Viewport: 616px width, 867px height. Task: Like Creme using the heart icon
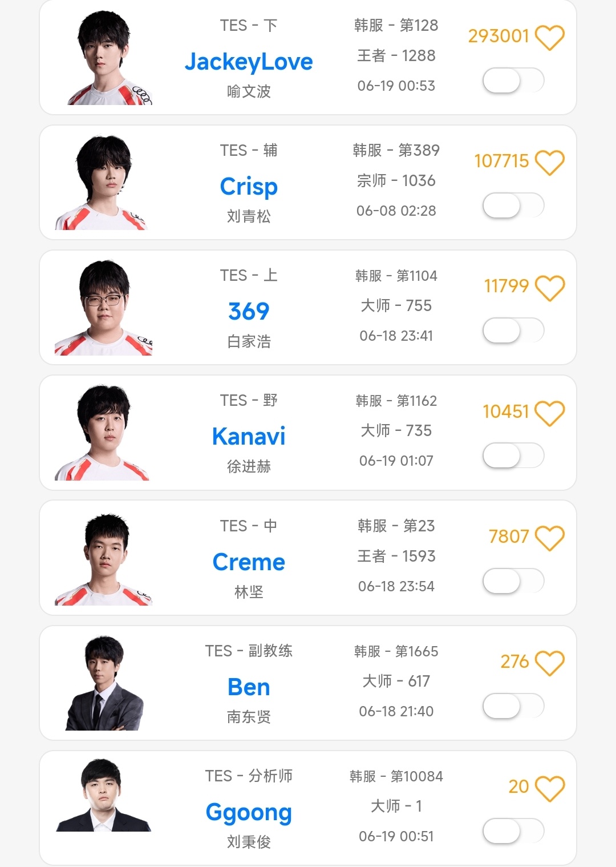coord(550,538)
